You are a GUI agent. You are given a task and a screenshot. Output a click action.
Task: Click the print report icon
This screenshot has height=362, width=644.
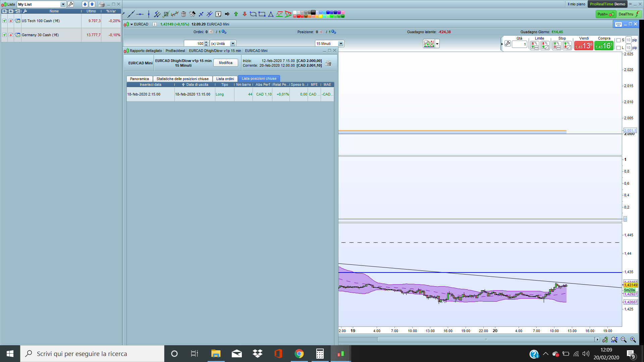pos(328,63)
